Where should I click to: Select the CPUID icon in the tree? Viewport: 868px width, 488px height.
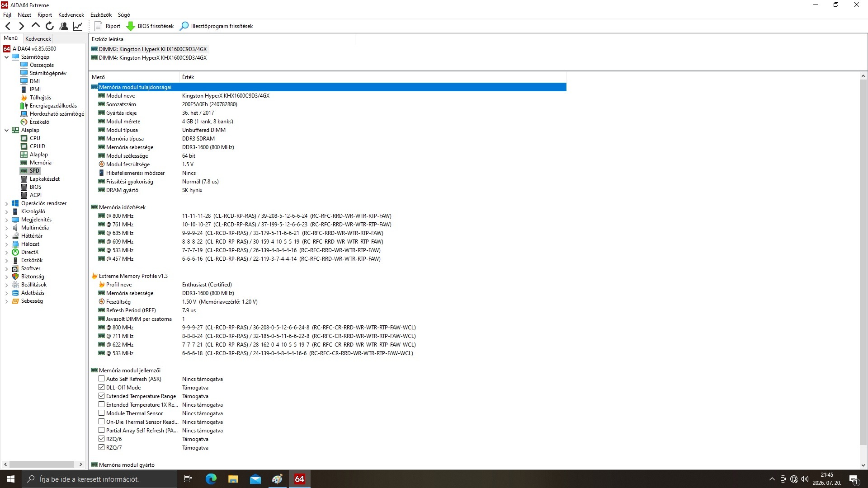24,146
